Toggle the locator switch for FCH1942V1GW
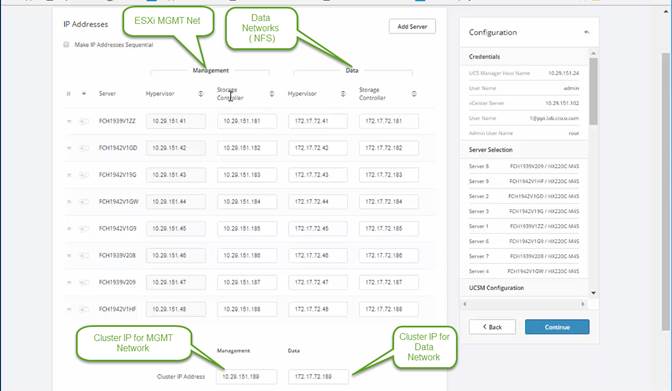 tap(84, 202)
